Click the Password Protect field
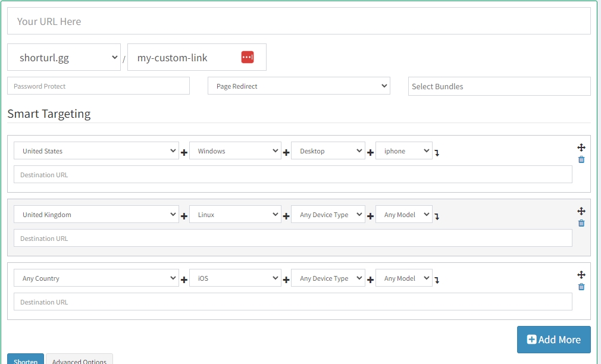The width and height of the screenshot is (601, 364). pyautogui.click(x=99, y=86)
